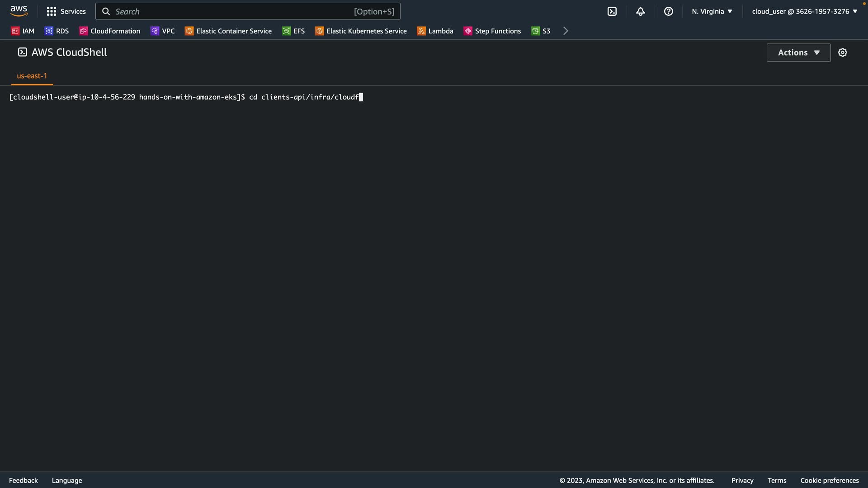This screenshot has width=868, height=488.
Task: Open the IAM service shortcut
Action: pyautogui.click(x=23, y=31)
